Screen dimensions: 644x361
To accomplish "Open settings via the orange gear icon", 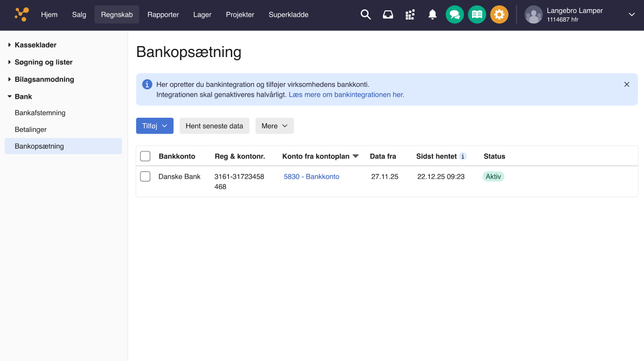I will click(x=499, y=15).
